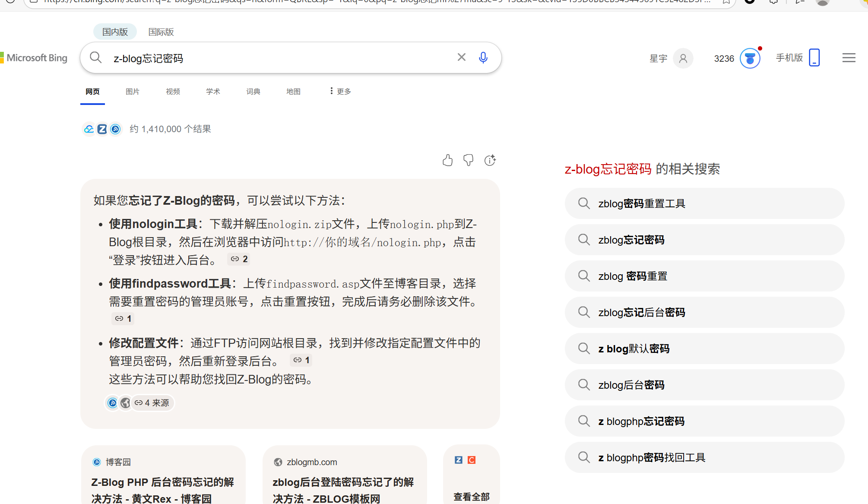Open the Rewards medal icon next to 3236
The height and width of the screenshot is (504, 868).
[750, 58]
